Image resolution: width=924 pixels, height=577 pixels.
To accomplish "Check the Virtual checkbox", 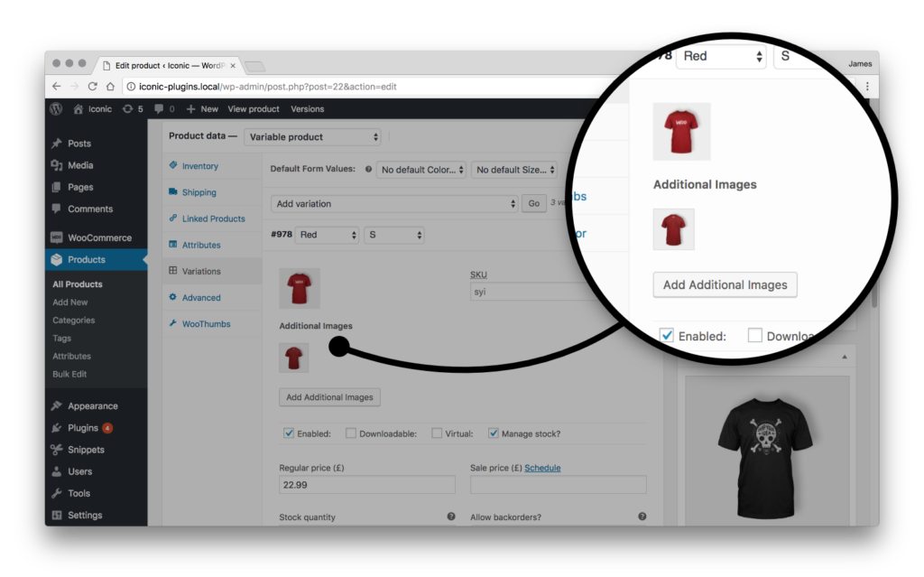I will pos(437,433).
